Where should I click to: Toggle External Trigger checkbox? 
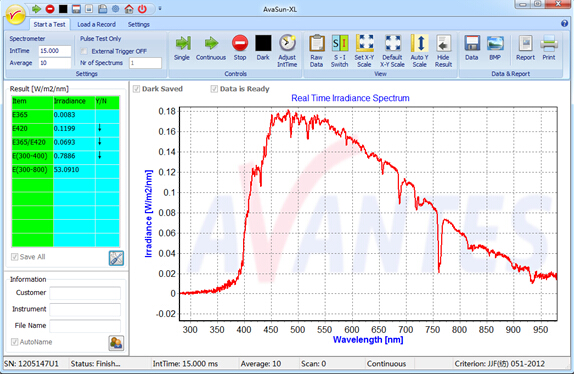[84, 51]
